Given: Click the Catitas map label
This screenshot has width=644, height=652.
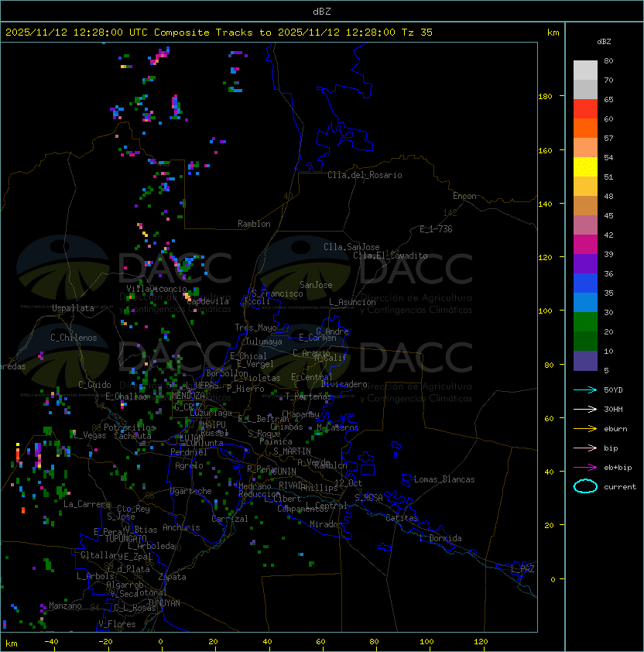Looking at the screenshot, I should point(402,518).
